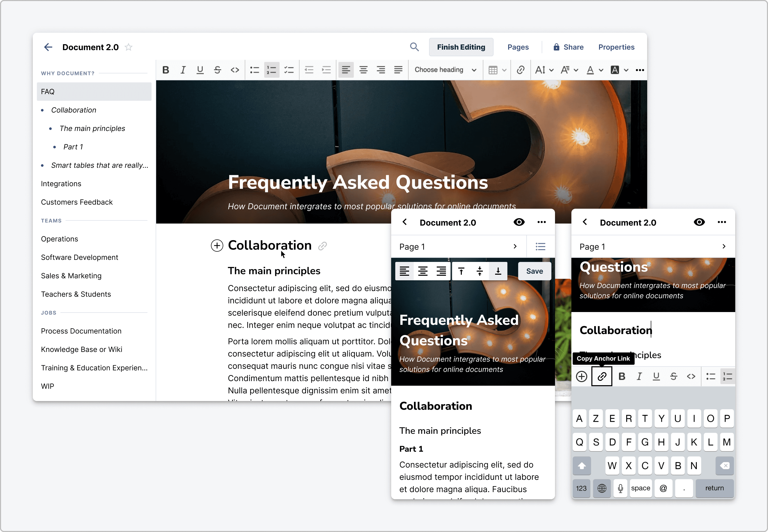Go back with the main window arrow

click(48, 47)
